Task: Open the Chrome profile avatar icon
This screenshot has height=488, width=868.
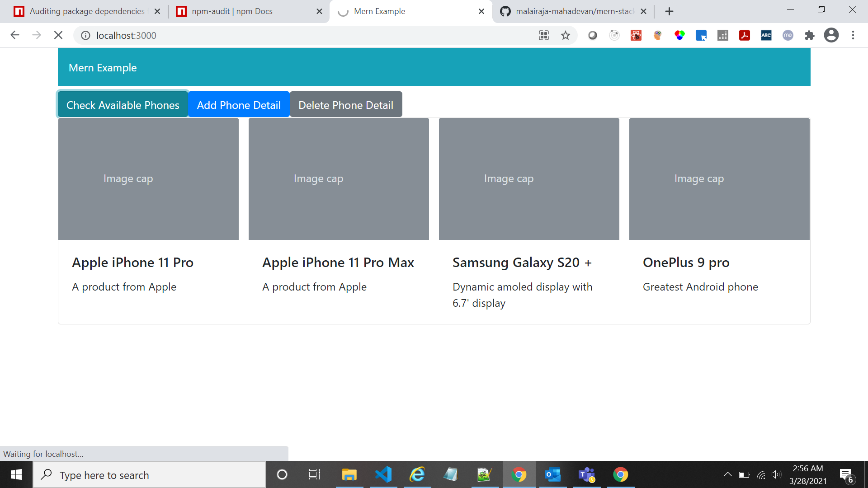Action: coord(831,35)
